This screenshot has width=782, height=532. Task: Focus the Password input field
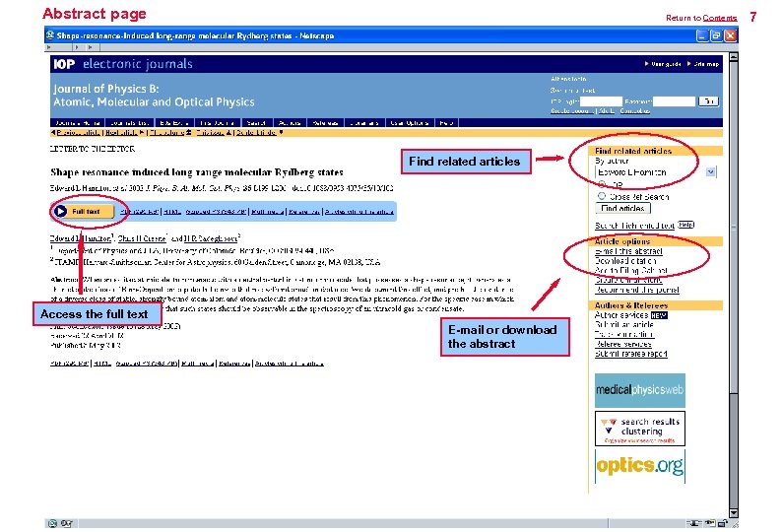[674, 101]
